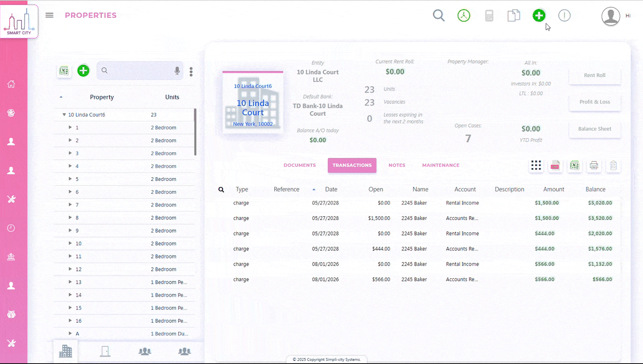Screen dimensions: 643x364
Task: Select unit 14 in property tree
Action: 124,295
